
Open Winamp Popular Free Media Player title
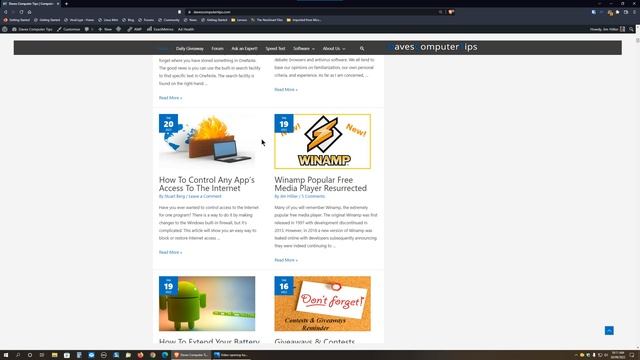(x=320, y=184)
